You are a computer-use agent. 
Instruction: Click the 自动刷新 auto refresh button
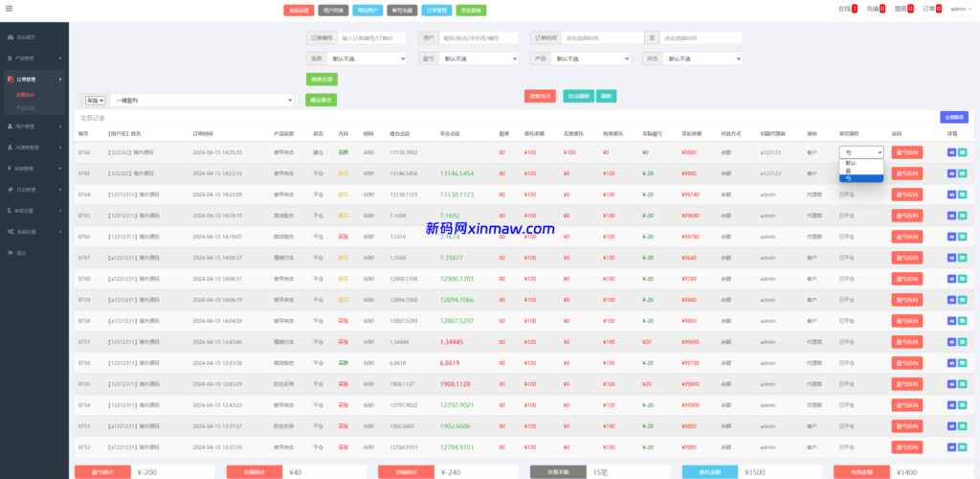click(x=578, y=96)
